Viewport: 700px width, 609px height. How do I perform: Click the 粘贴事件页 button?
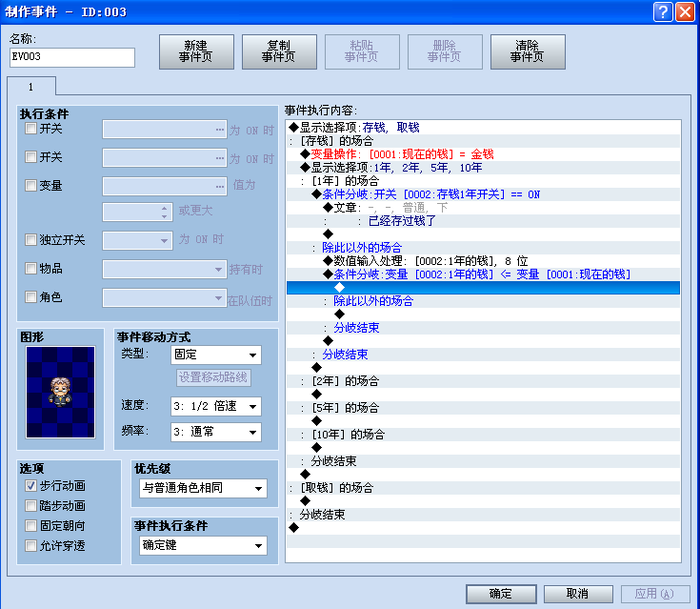(362, 51)
